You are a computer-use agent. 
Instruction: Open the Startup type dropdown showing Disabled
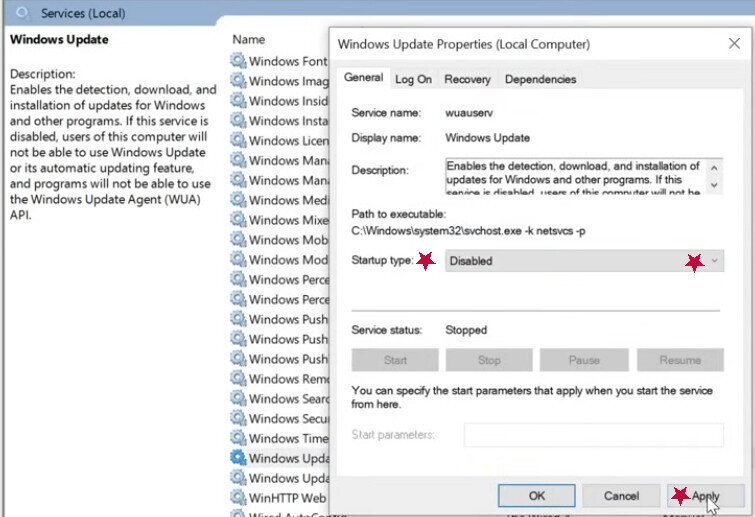click(x=584, y=261)
